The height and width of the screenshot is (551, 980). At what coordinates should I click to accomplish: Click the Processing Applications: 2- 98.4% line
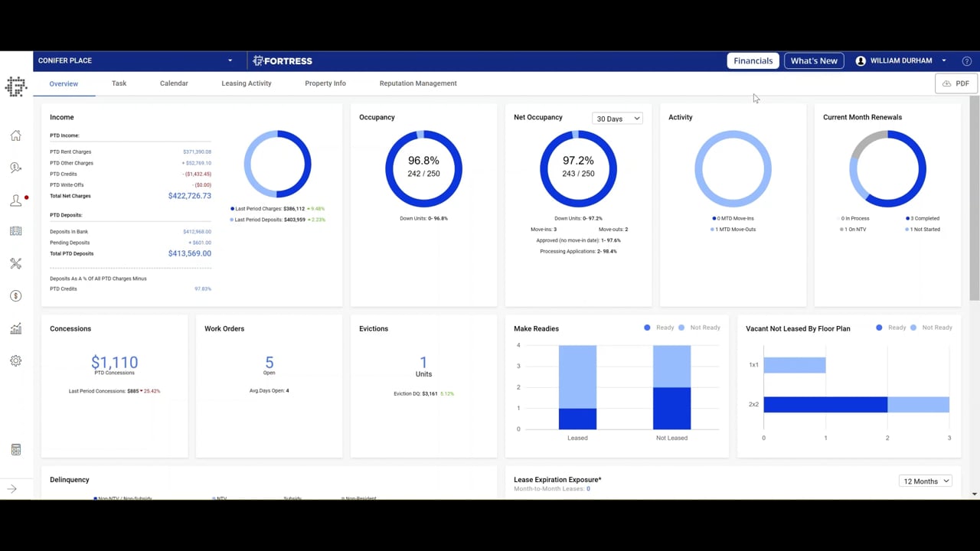(x=578, y=252)
